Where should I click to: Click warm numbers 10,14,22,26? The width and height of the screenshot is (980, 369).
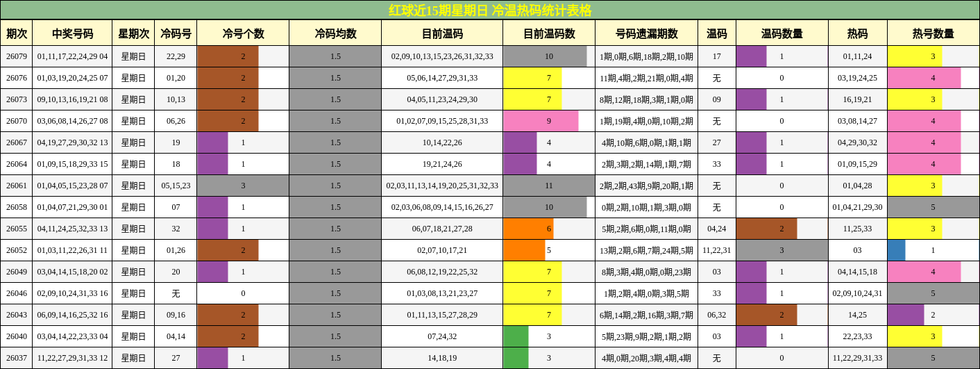point(442,142)
